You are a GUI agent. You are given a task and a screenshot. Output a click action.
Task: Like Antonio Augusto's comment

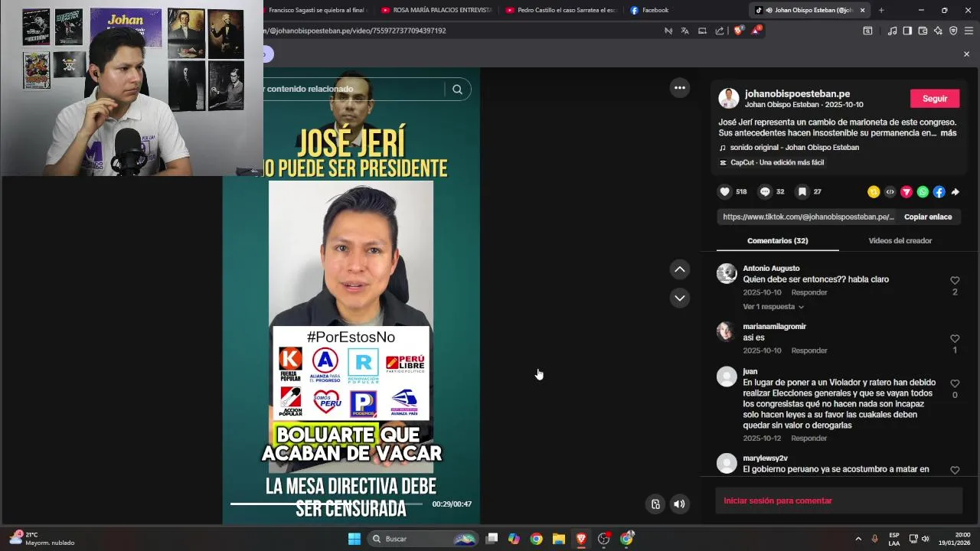coord(955,281)
